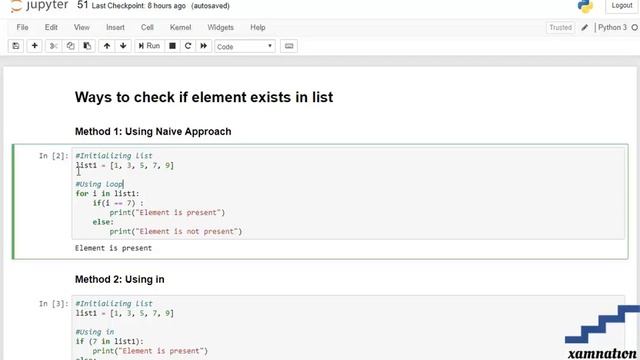Restart kernel and run all cells
640x360 pixels.
(x=204, y=46)
